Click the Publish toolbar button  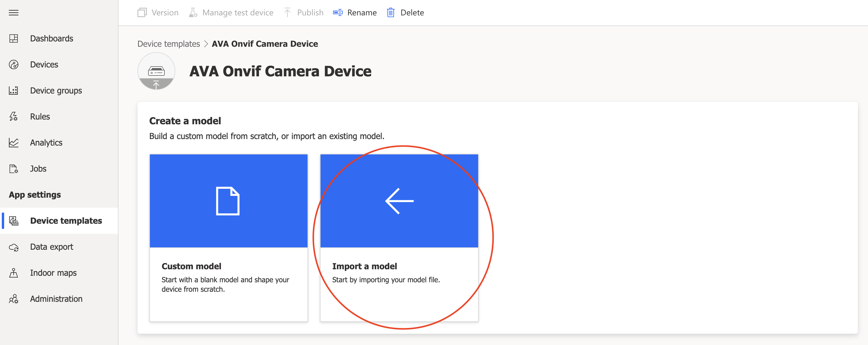pyautogui.click(x=303, y=12)
